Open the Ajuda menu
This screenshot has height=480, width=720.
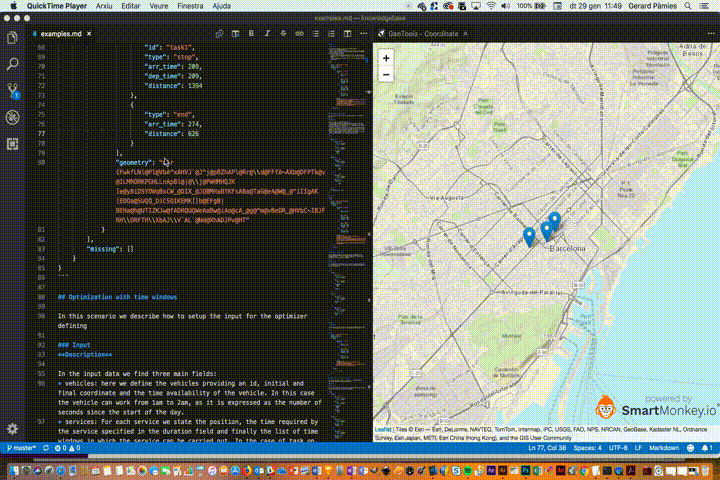(222, 6)
